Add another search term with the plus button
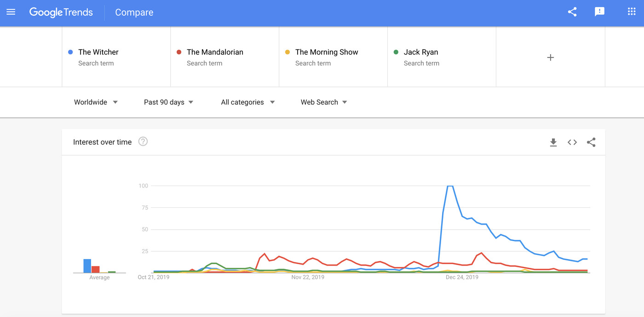 [550, 57]
